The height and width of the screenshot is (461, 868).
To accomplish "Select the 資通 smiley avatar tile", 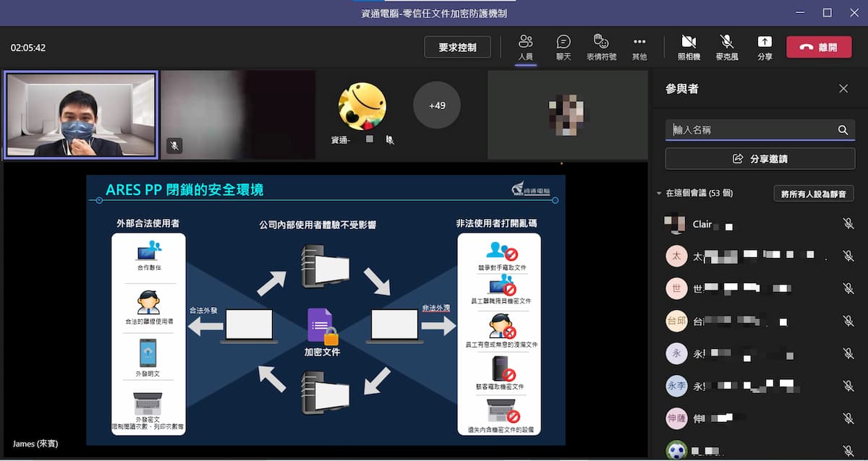I will (x=362, y=105).
